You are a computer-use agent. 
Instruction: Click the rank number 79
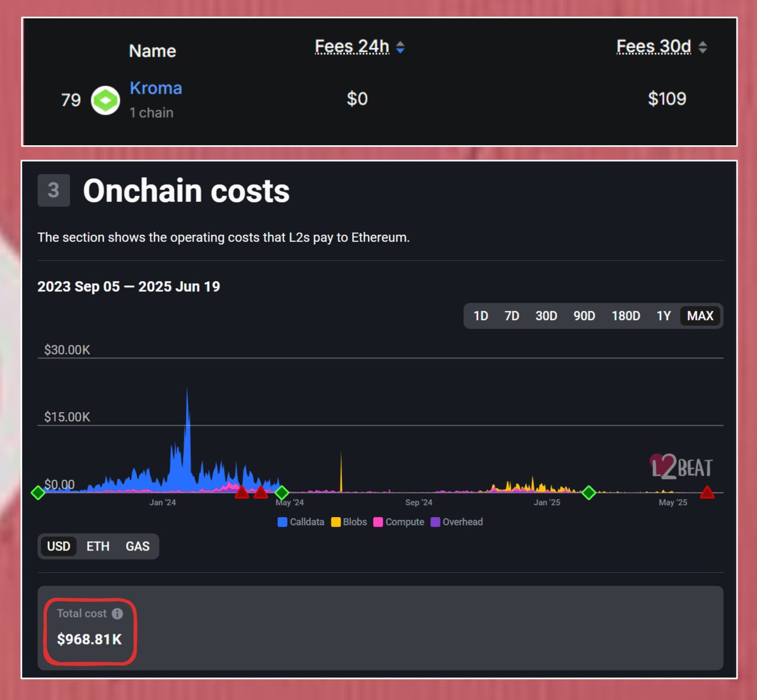pyautogui.click(x=71, y=100)
